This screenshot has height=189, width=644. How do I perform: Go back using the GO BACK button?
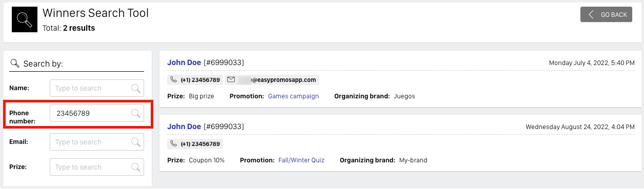pyautogui.click(x=606, y=14)
